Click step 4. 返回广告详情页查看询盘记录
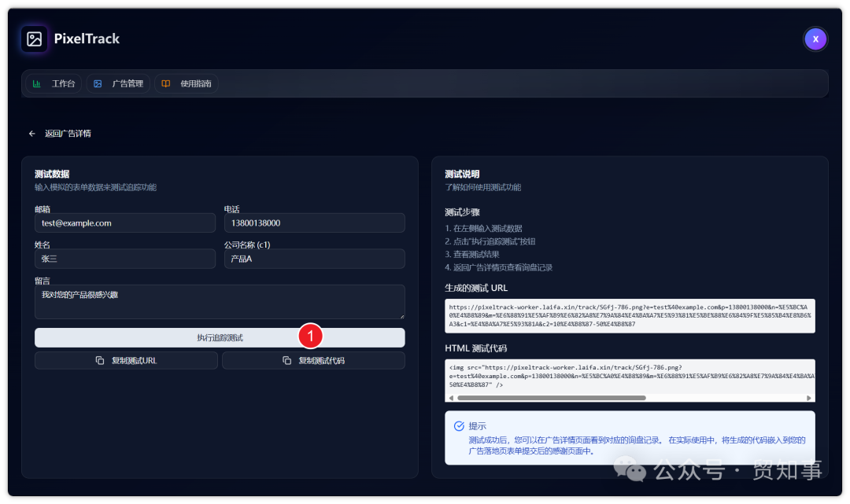The height and width of the screenshot is (504, 850). point(499,267)
